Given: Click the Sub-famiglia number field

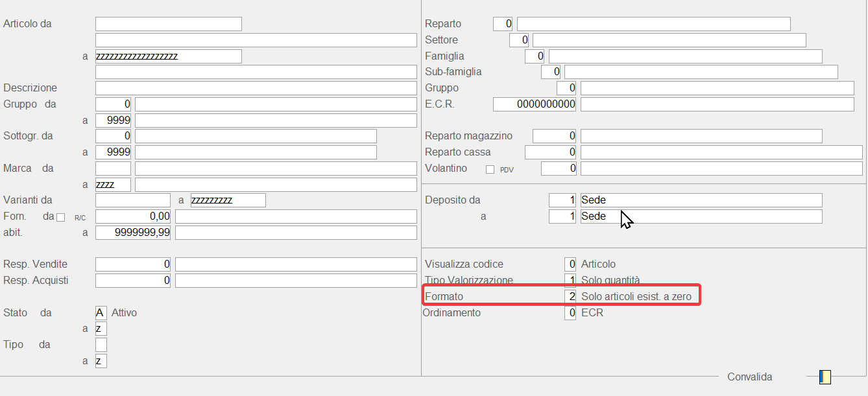Looking at the screenshot, I should tap(551, 72).
